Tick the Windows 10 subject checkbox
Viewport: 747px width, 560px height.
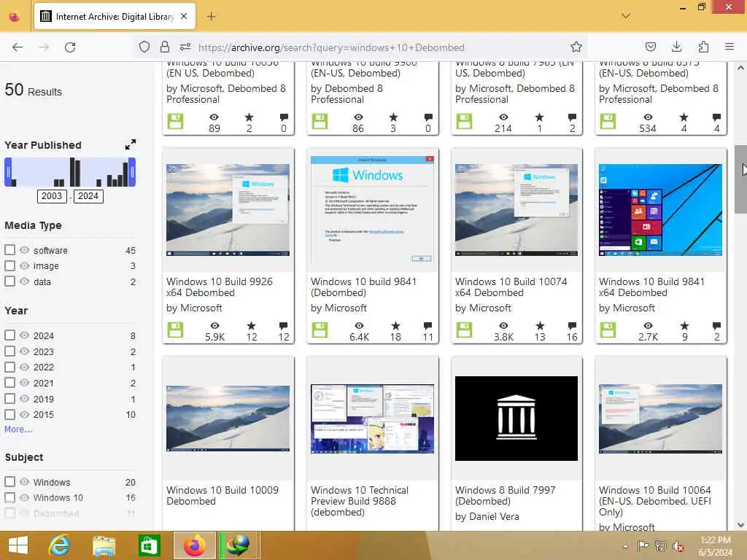9,497
